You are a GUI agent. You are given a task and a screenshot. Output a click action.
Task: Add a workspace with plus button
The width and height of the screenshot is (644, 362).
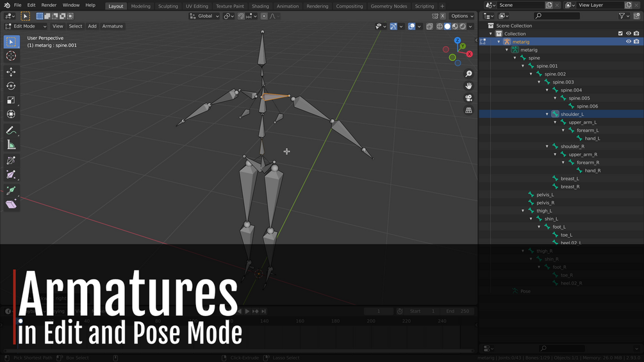(442, 6)
